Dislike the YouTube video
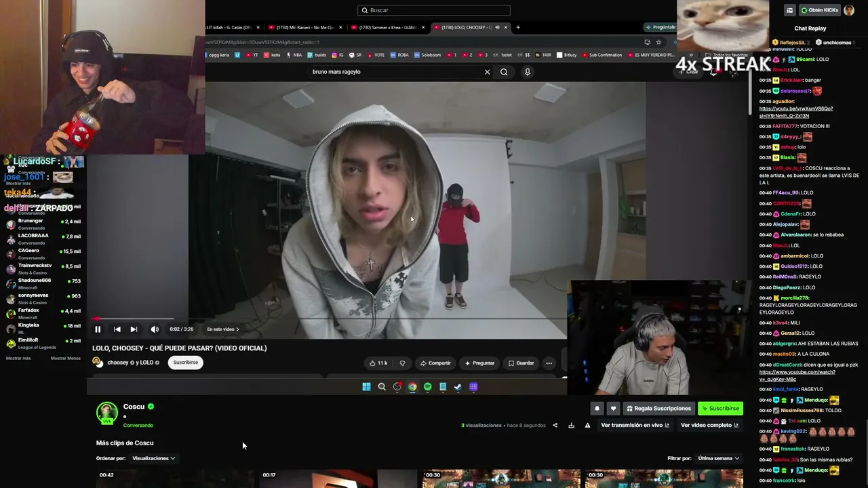This screenshot has height=488, width=868. (x=402, y=363)
